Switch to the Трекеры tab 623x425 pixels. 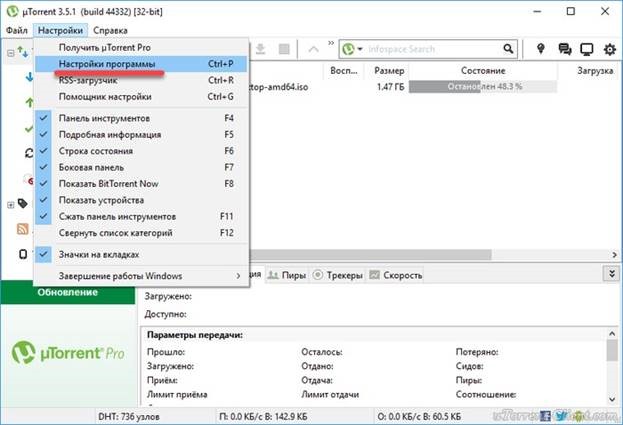tap(338, 275)
